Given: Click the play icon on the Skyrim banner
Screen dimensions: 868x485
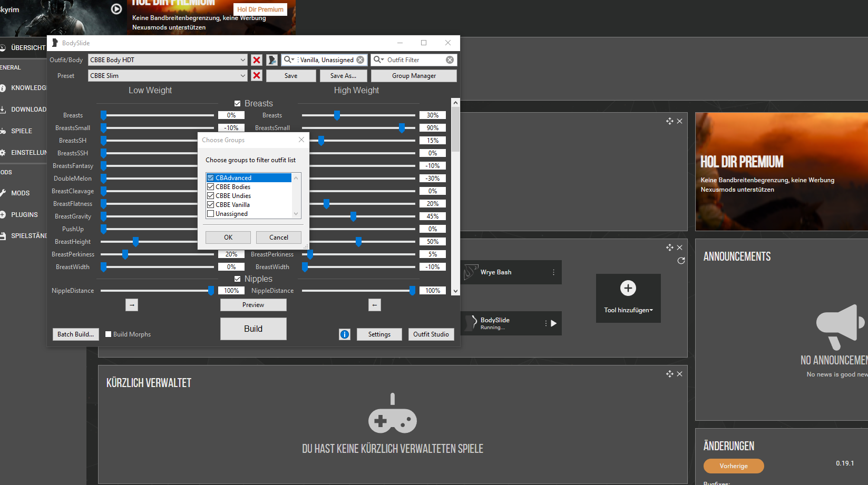Looking at the screenshot, I should click(x=116, y=9).
